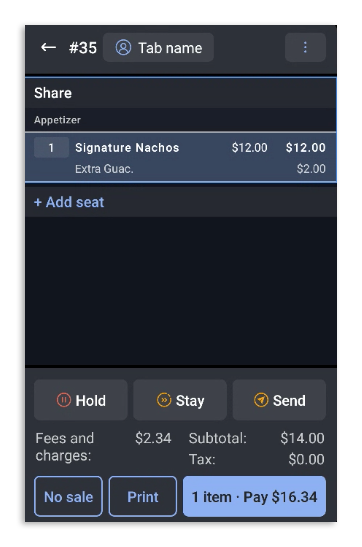
Task: Send the order to the kitchen
Action: pos(279,400)
